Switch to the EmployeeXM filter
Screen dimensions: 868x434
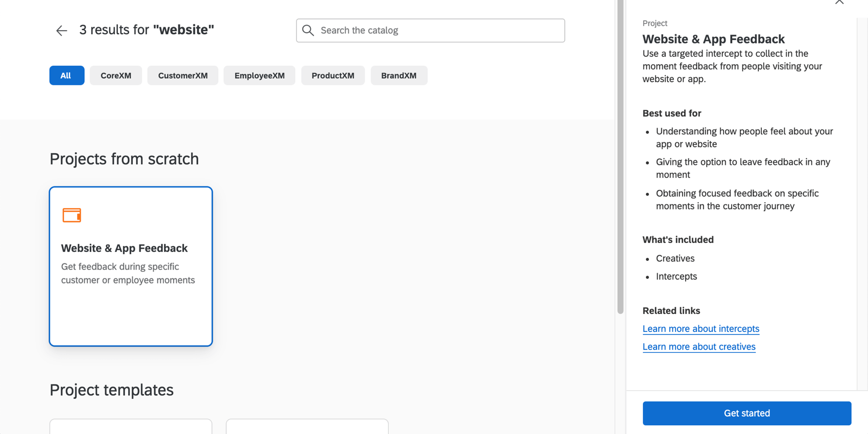point(259,76)
